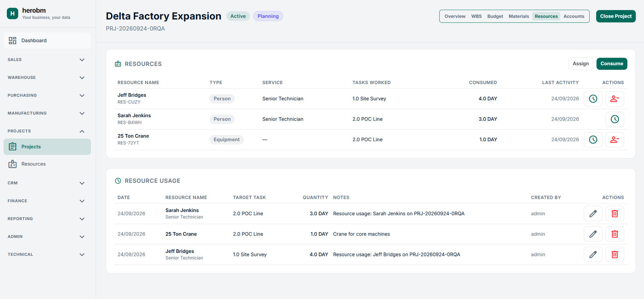Click the Assign button
This screenshot has width=644, height=299.
click(581, 64)
